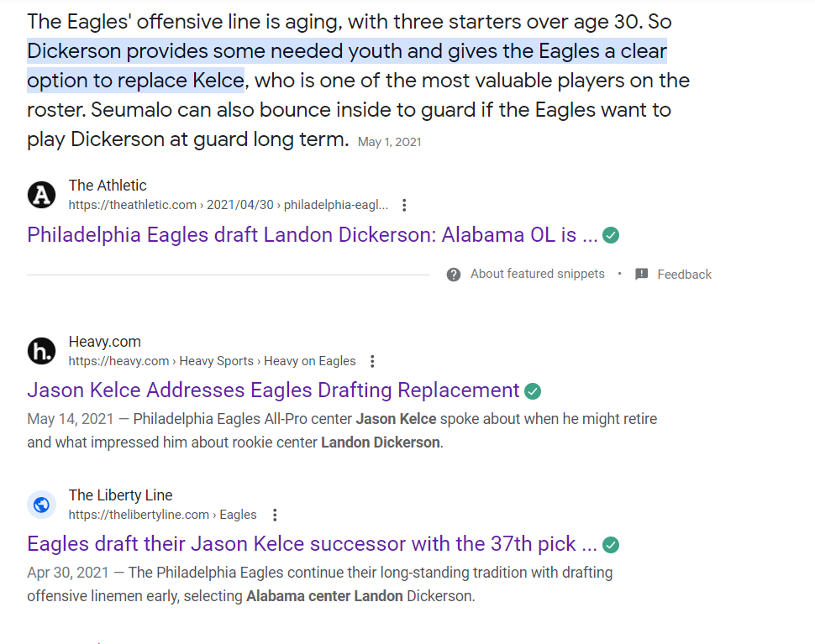Click the Feedback text link

tap(684, 275)
